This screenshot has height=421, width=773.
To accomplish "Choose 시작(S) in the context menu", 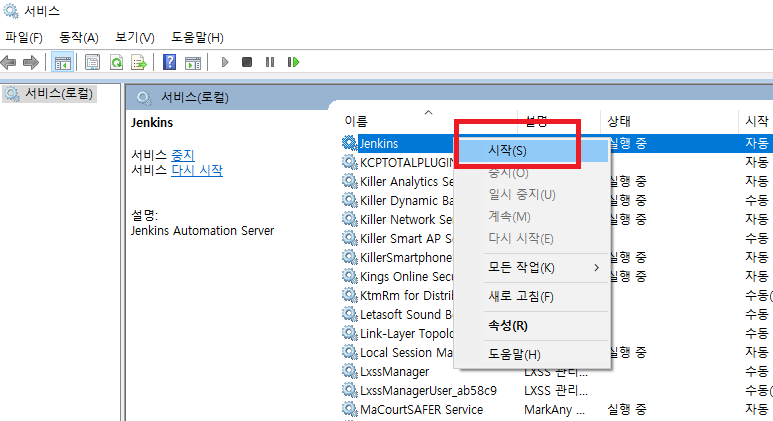I will tap(532, 150).
